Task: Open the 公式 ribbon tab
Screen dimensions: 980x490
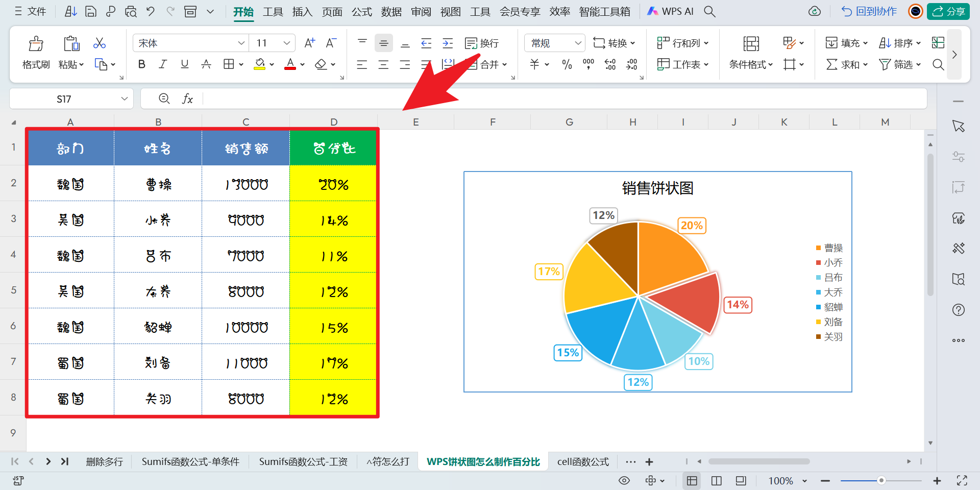Action: [x=362, y=11]
